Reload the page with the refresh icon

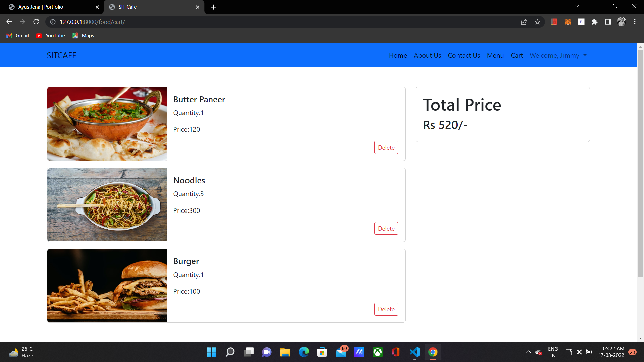click(x=36, y=22)
